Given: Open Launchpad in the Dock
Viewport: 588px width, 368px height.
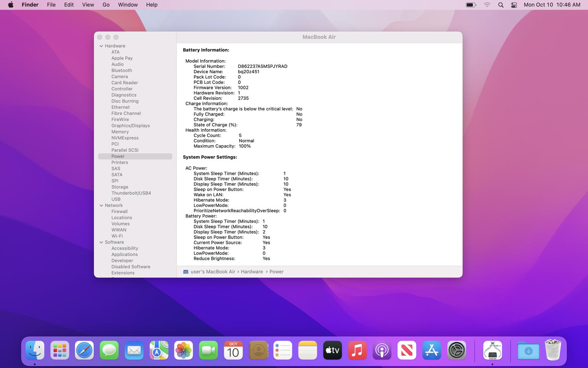Looking at the screenshot, I should click(x=60, y=350).
